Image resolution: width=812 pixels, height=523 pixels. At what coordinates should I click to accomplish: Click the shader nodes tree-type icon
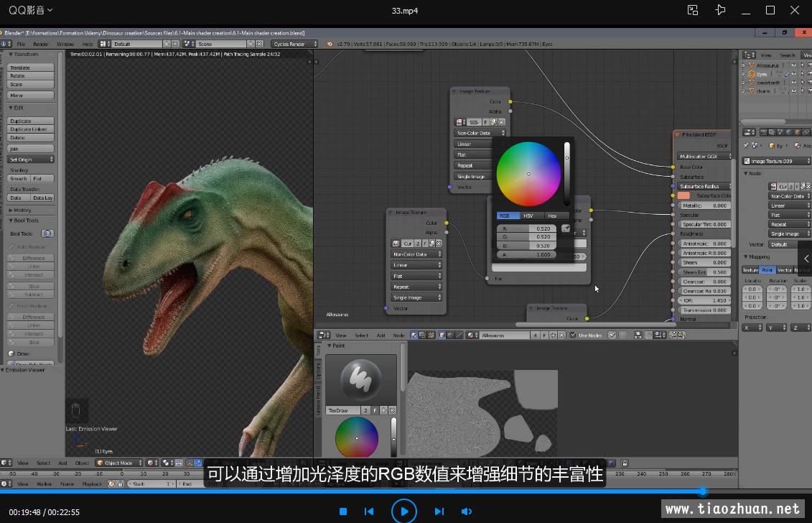click(414, 335)
